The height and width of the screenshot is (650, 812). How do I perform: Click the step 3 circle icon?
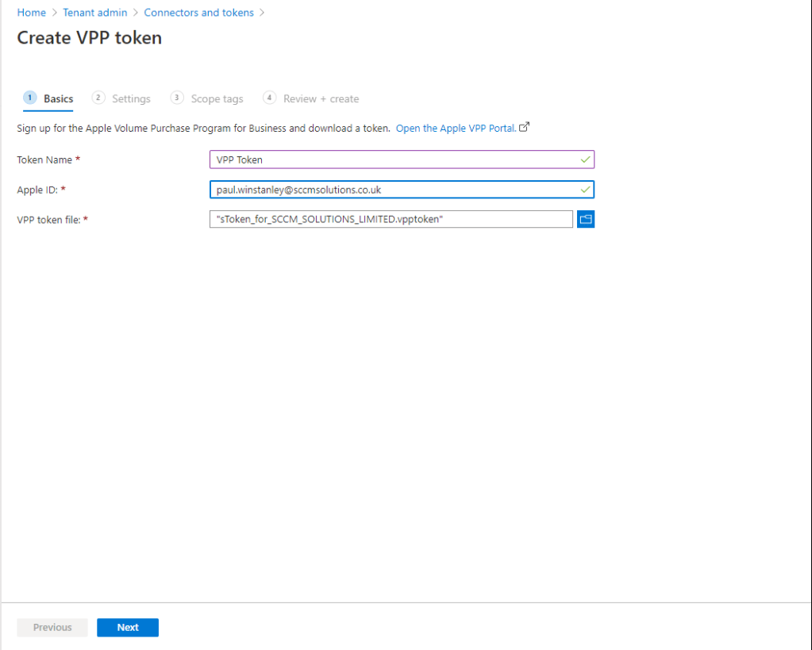coord(177,98)
